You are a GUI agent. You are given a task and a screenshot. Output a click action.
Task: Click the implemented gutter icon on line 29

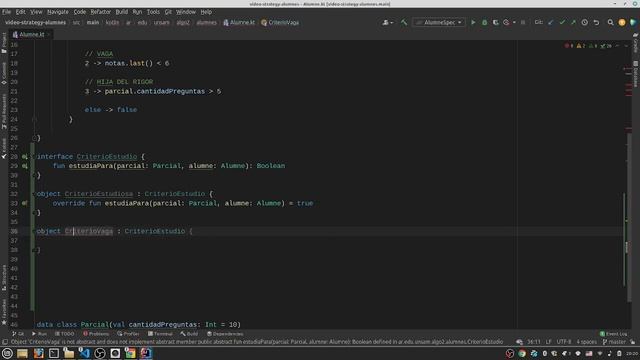pyautogui.click(x=24, y=166)
